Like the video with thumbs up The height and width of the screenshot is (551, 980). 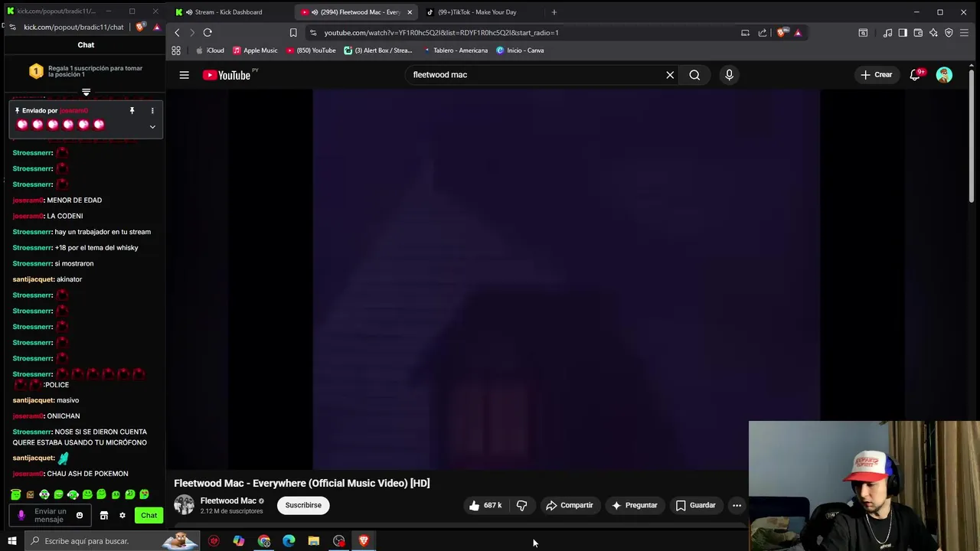point(485,505)
